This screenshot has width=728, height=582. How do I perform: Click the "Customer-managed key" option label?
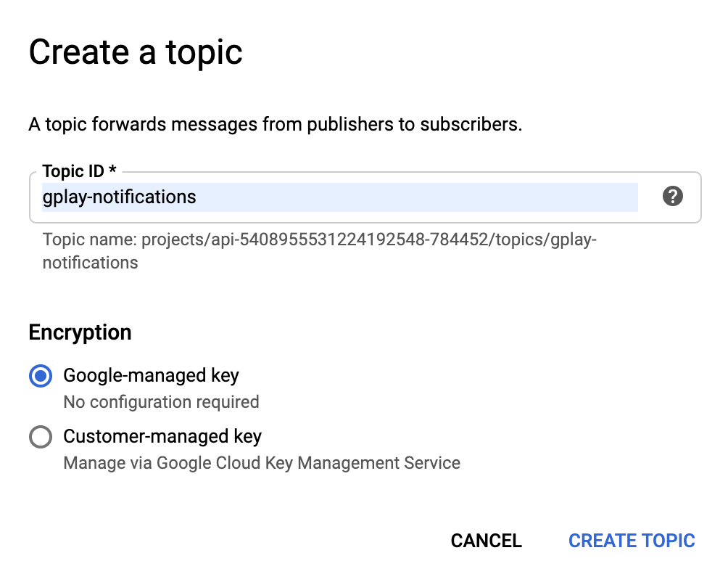pyautogui.click(x=162, y=436)
